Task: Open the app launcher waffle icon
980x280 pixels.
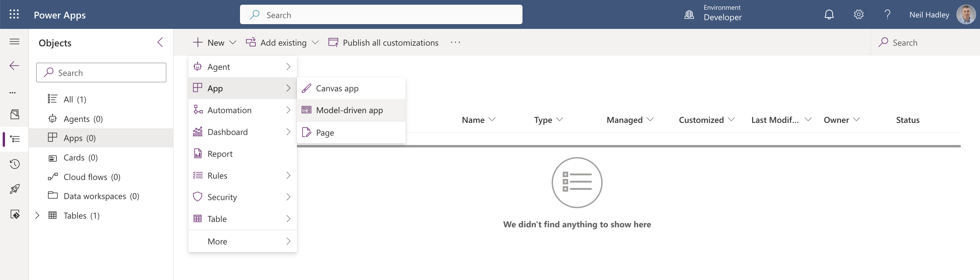Action: pyautogui.click(x=14, y=14)
